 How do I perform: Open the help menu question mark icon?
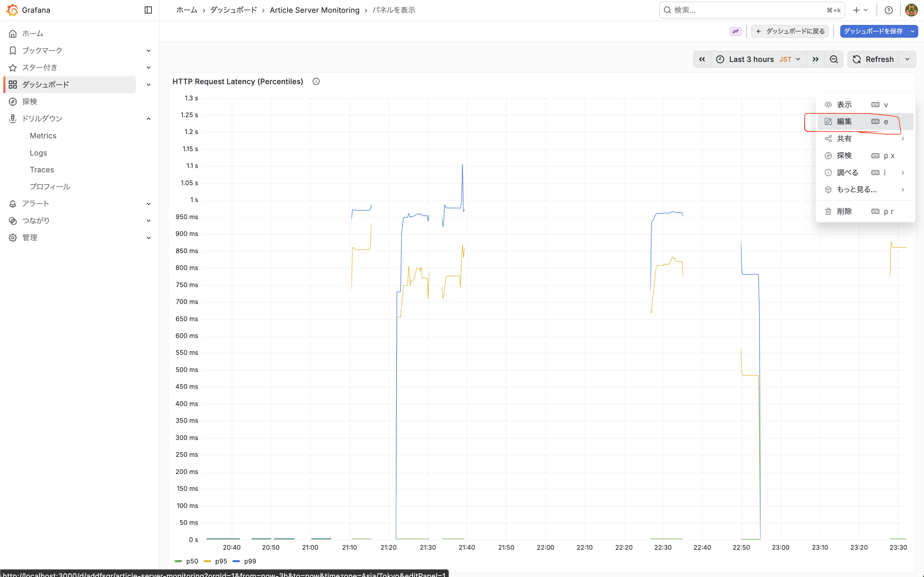tap(889, 10)
